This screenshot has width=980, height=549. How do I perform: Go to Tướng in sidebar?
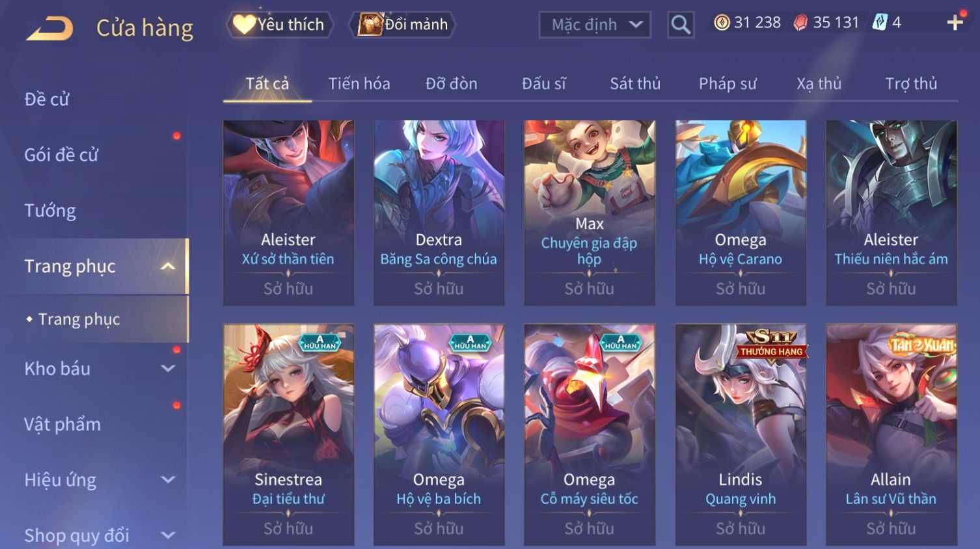[50, 211]
